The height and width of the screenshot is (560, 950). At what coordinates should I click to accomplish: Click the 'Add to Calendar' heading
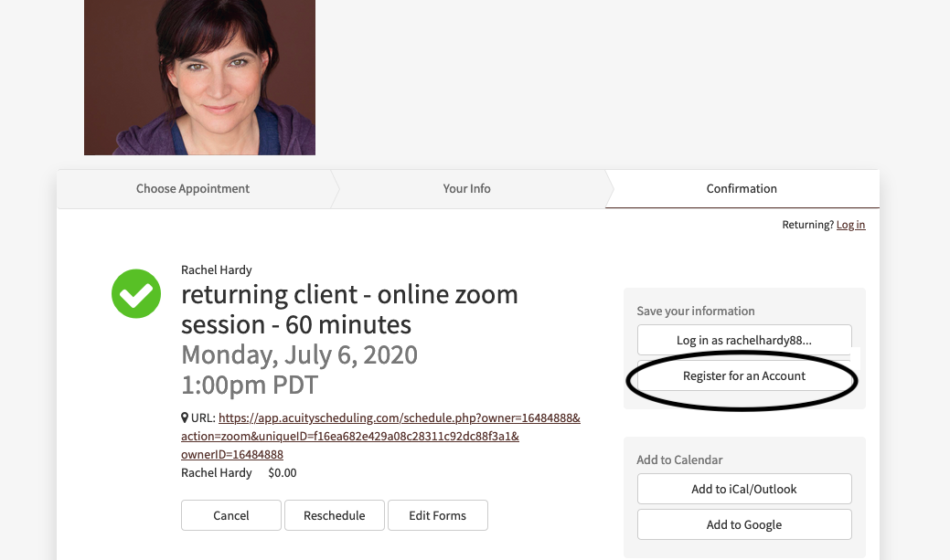(x=679, y=460)
